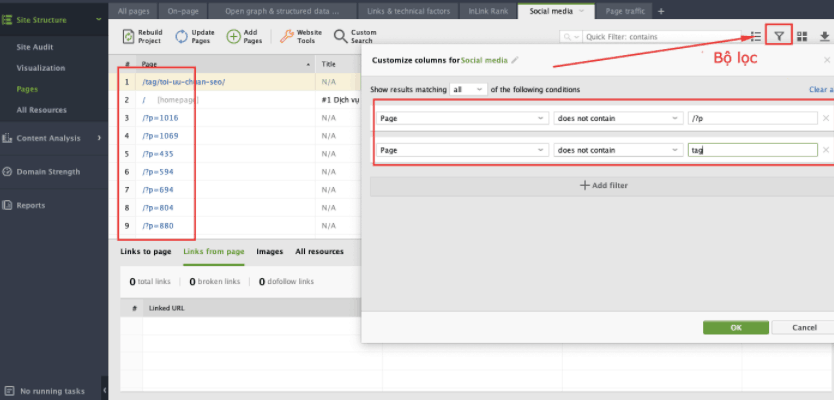Click the Site Structure sidebar icon
834x400 pixels.
tap(7, 20)
